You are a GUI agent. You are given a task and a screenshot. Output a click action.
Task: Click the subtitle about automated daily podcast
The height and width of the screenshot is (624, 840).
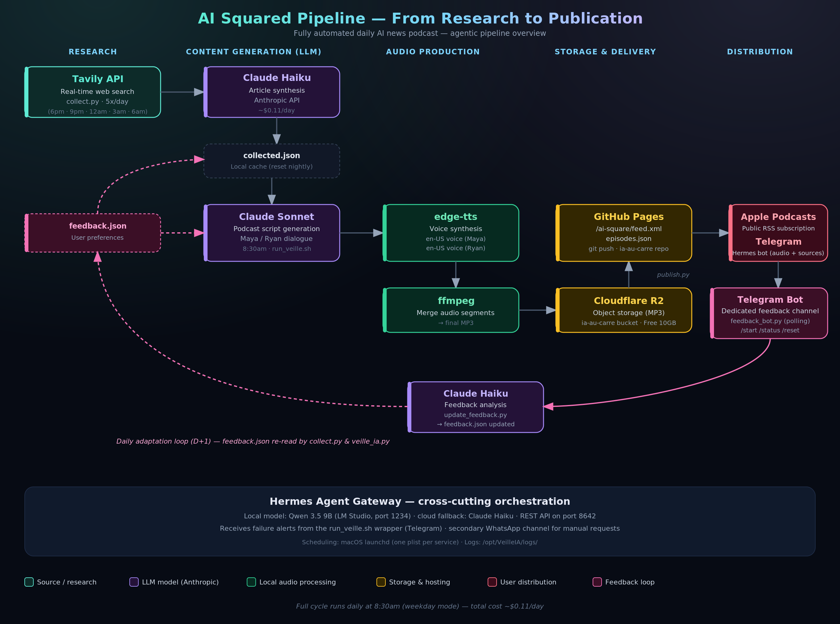420,33
